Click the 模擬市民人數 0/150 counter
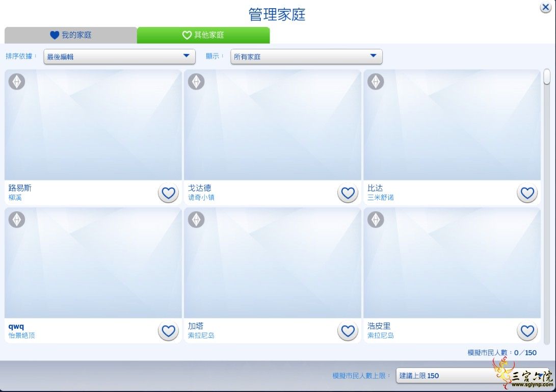The height and width of the screenshot is (392, 556). pyautogui.click(x=502, y=353)
